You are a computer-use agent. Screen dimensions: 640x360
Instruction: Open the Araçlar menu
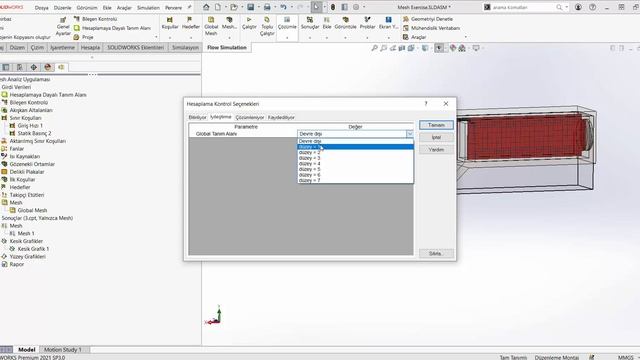click(124, 8)
